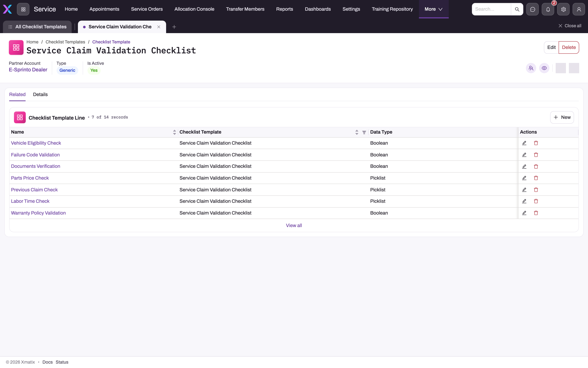This screenshot has height=368, width=588.
Task: Click the Close all tabs button
Action: 570,26
